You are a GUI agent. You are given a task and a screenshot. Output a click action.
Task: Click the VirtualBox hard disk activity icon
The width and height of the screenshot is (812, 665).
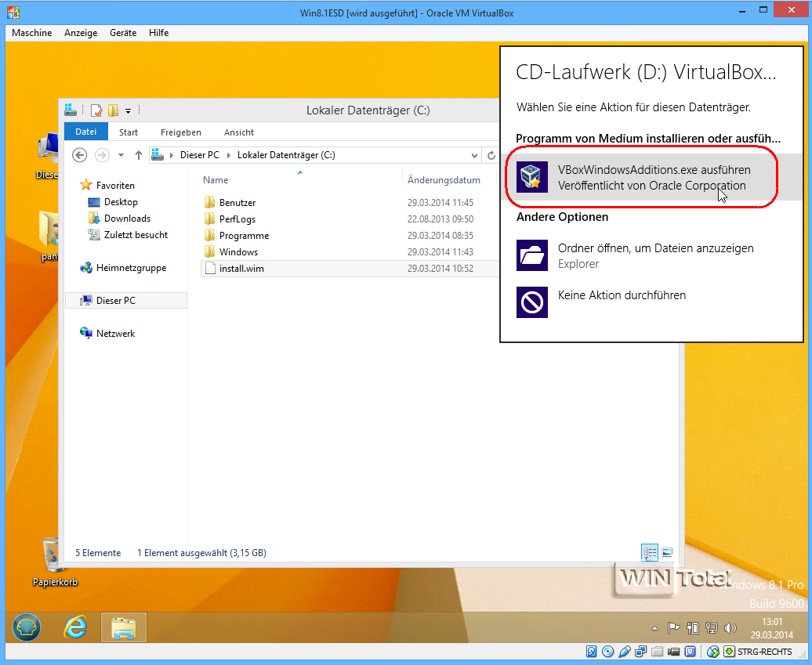tap(592, 652)
